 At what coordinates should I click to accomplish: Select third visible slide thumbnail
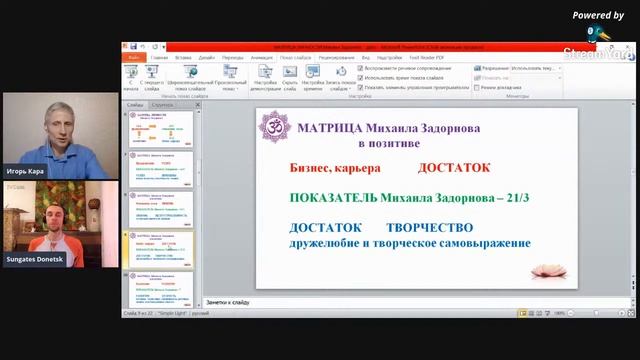(161, 210)
